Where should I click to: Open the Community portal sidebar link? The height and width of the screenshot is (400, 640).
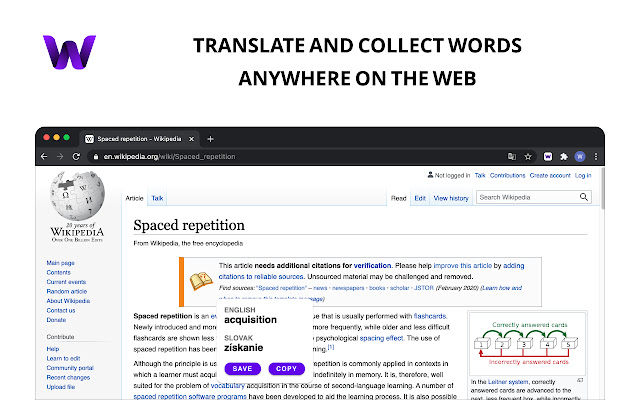[x=70, y=368]
